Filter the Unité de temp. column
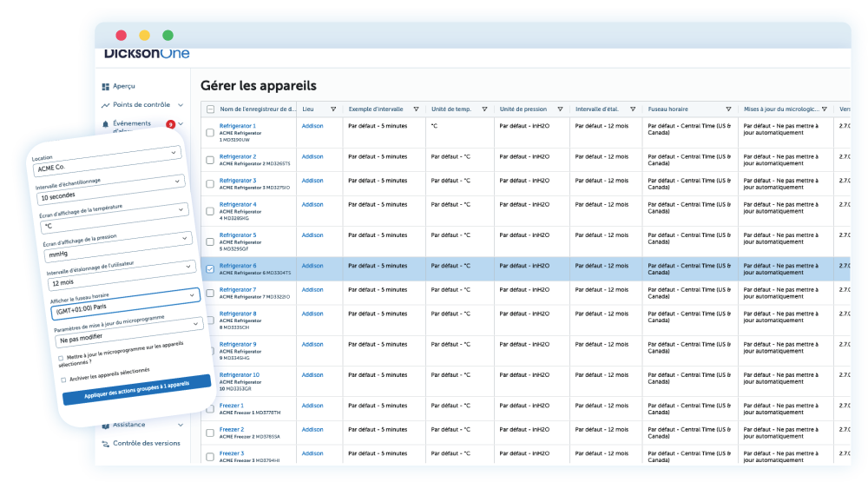Viewport: 868px width, 489px height. click(x=485, y=109)
